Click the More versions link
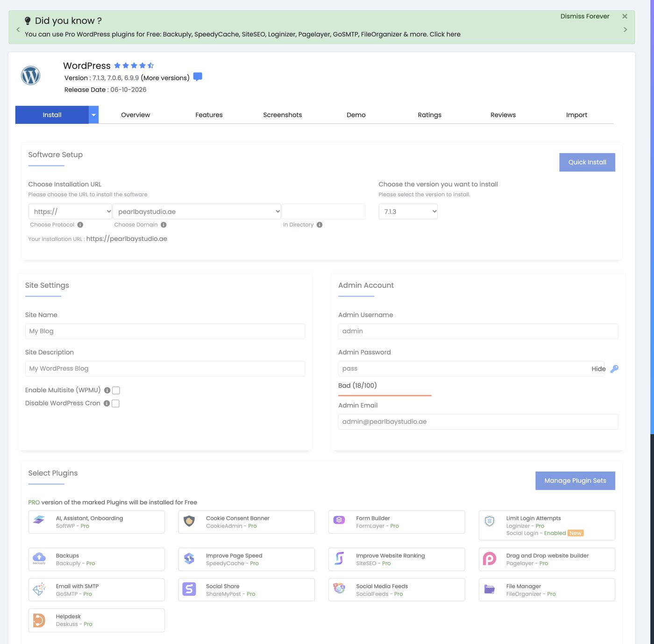The width and height of the screenshot is (654, 644). pos(165,78)
